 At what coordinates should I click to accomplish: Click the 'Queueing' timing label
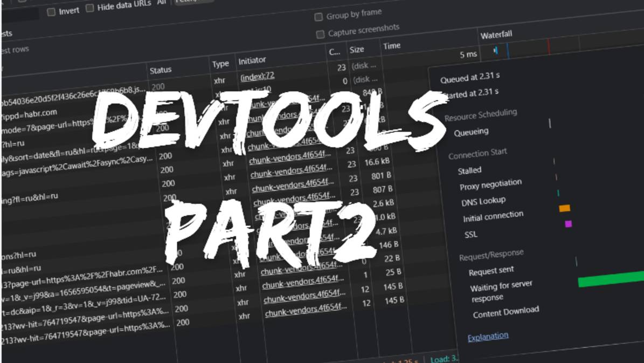[x=471, y=132]
